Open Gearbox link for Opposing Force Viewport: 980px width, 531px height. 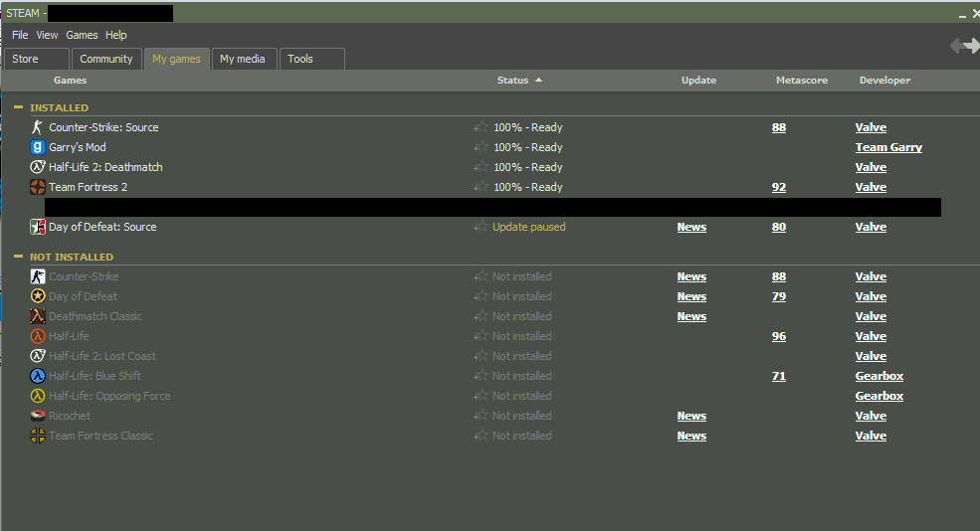(880, 396)
